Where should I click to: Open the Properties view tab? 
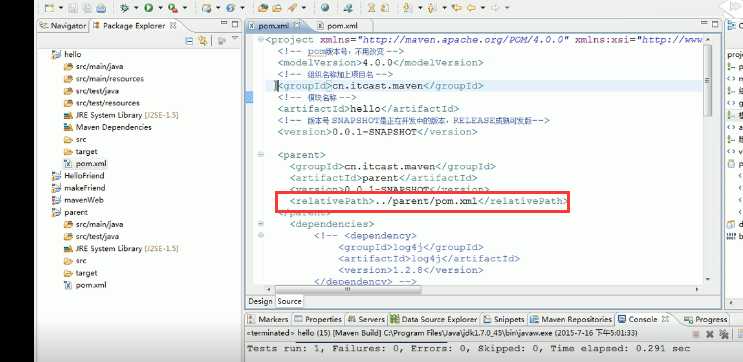coord(318,319)
